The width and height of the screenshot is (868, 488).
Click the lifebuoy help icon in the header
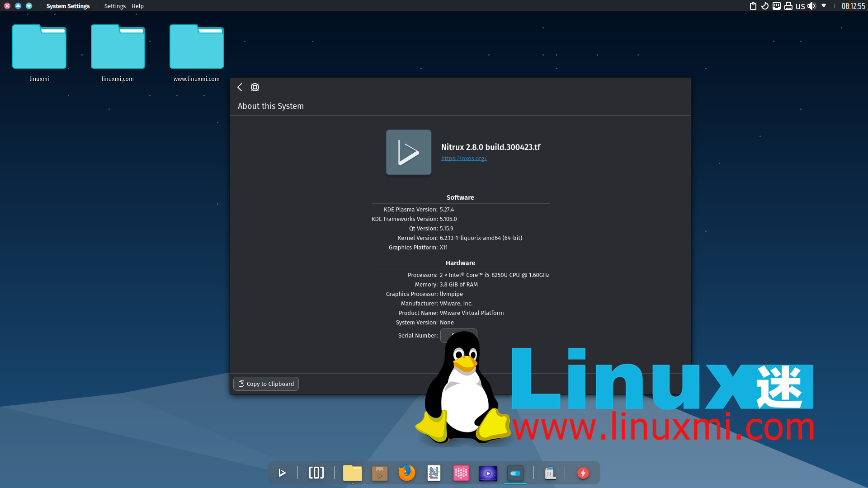click(255, 87)
